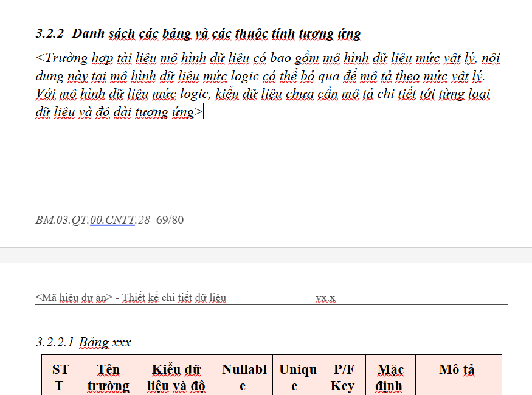Viewport: 532px width, 395px height.
Task: Click footer code 'BM.03.QT.00.CNTT.28'
Action: pos(92,220)
